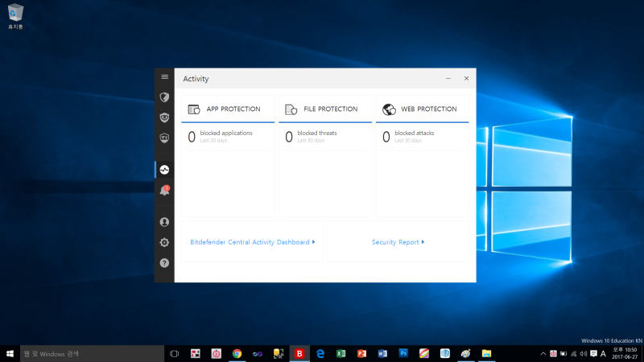The width and height of the screenshot is (644, 362).
Task: Click the App Protection header icon
Action: pos(194,109)
